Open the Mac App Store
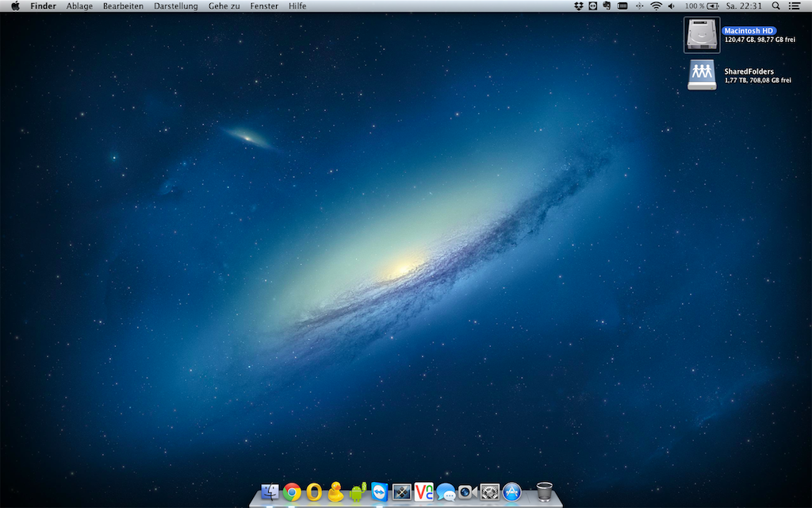This screenshot has height=508, width=812. coord(511,492)
